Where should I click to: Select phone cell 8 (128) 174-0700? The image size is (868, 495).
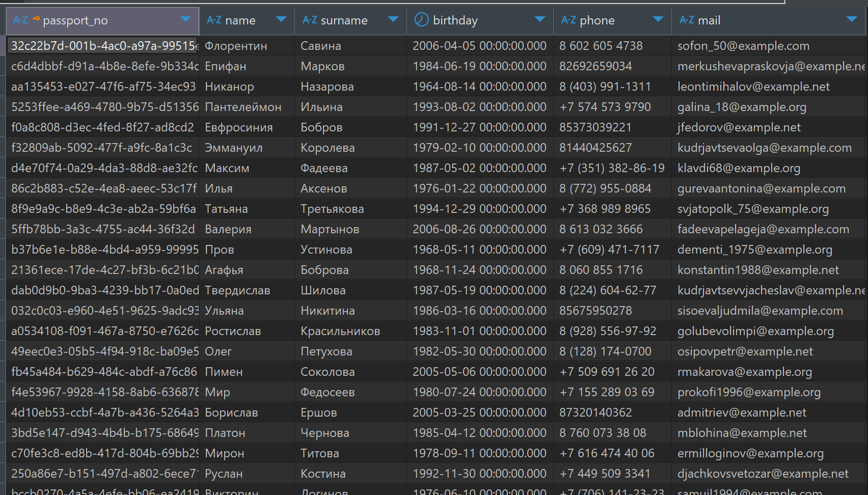(613, 351)
